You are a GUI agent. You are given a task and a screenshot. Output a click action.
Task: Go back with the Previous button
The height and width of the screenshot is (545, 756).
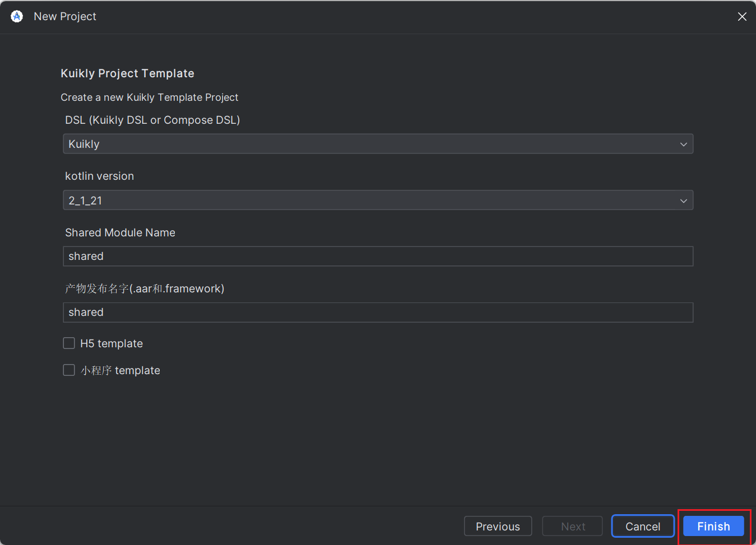click(498, 526)
